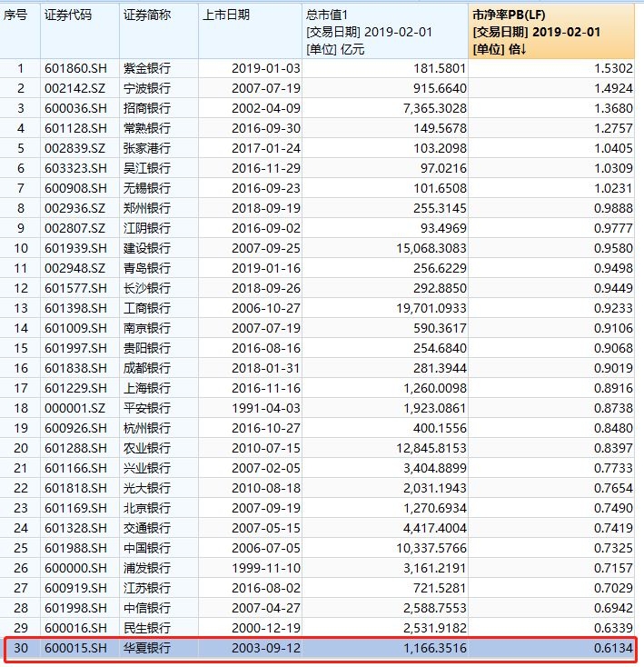Image resolution: width=644 pixels, height=667 pixels.
Task: Click PB value 1.5302
Action: click(613, 68)
